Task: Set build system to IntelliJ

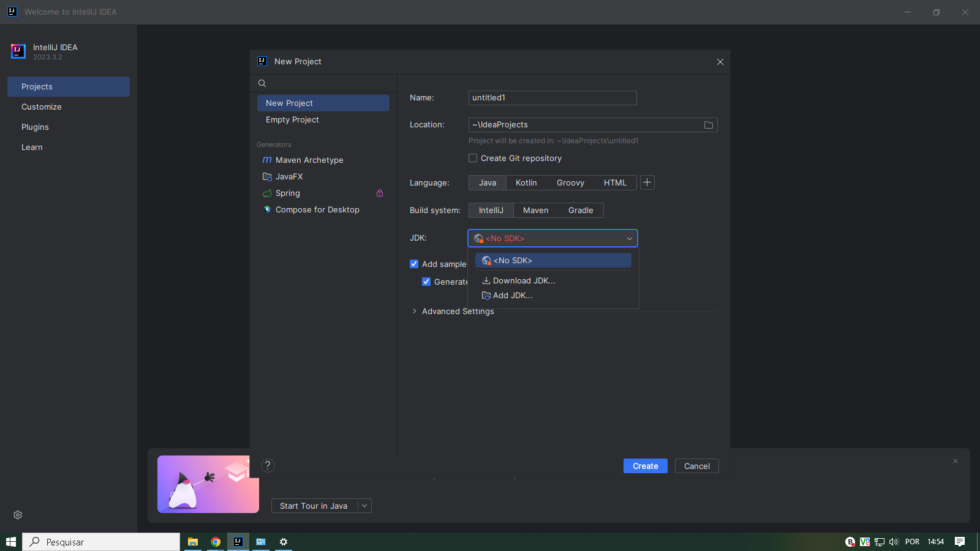Action: 491,210
